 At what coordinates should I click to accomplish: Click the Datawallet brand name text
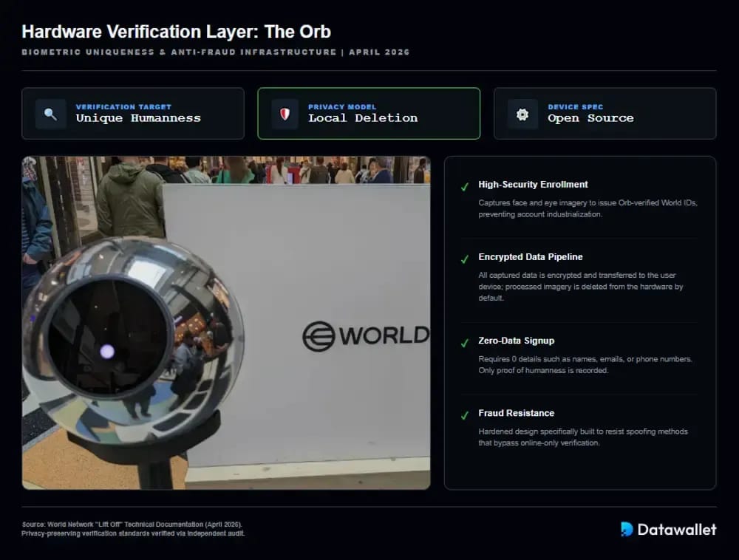(677, 530)
